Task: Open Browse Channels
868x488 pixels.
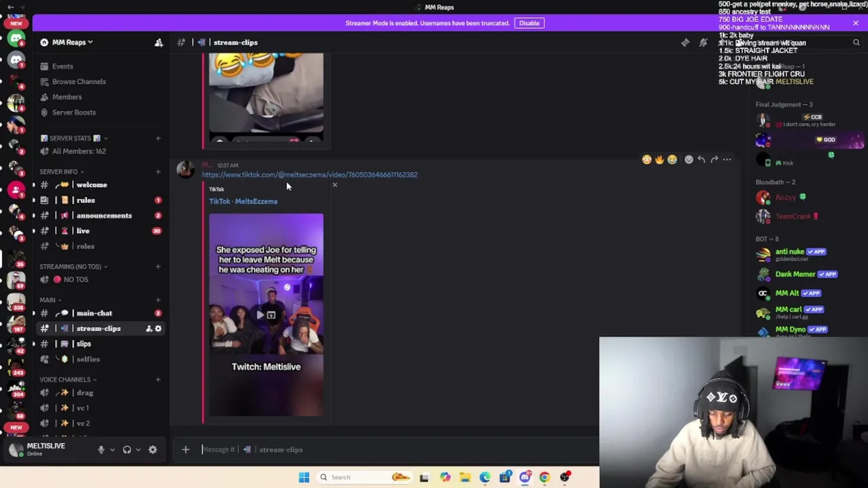Action: pos(79,81)
